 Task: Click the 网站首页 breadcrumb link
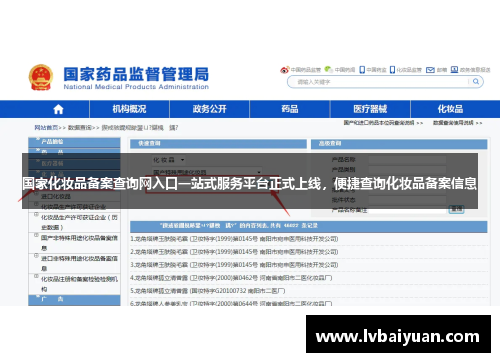46,128
